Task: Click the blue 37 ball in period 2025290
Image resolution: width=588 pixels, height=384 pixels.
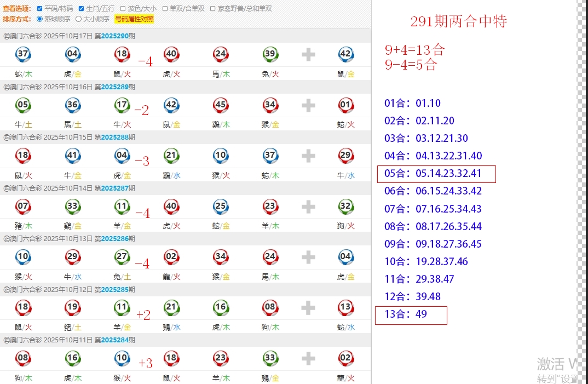Action: pyautogui.click(x=23, y=54)
